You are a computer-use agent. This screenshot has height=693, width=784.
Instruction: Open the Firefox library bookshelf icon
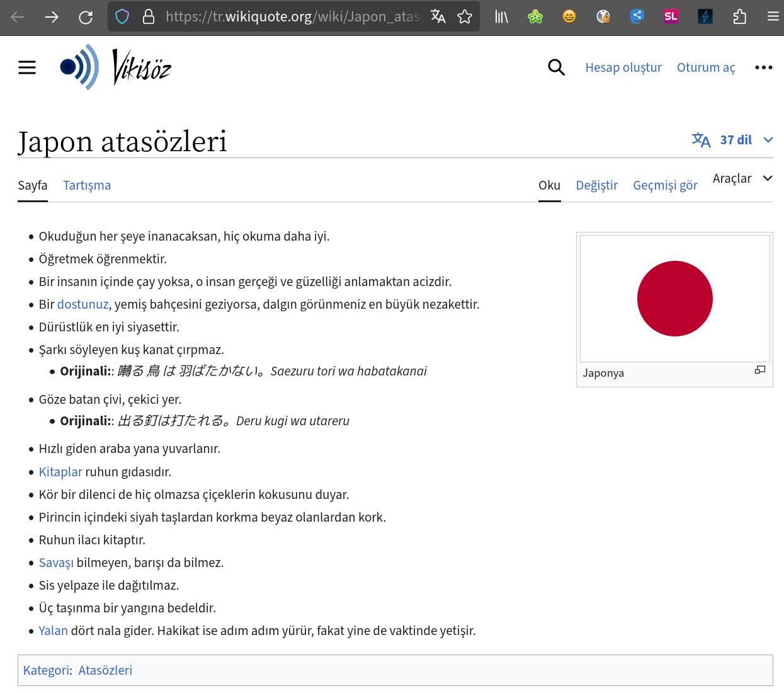coord(501,17)
